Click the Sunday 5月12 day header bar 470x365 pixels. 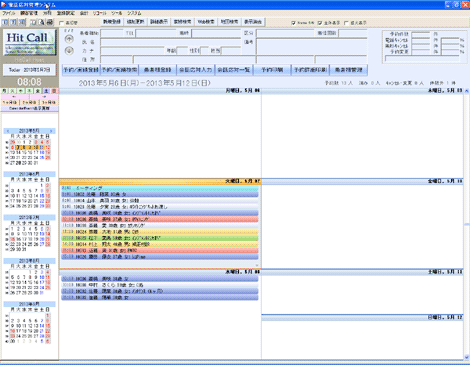(362, 317)
